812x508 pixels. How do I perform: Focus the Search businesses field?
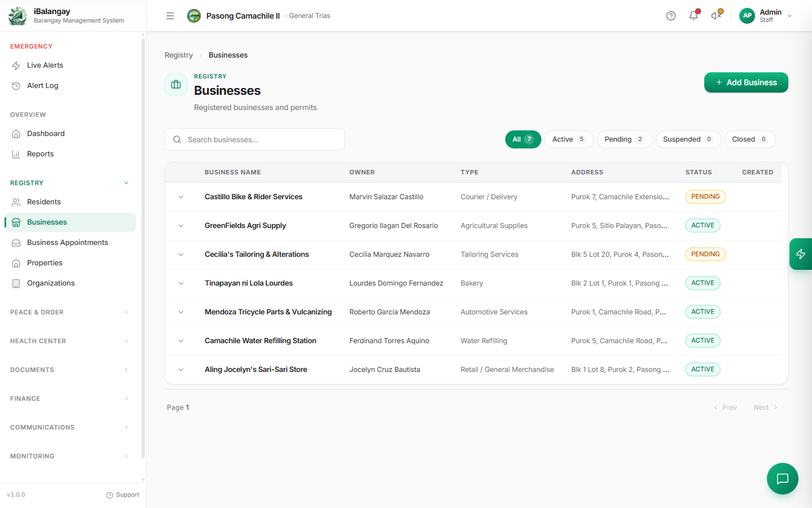pos(255,139)
